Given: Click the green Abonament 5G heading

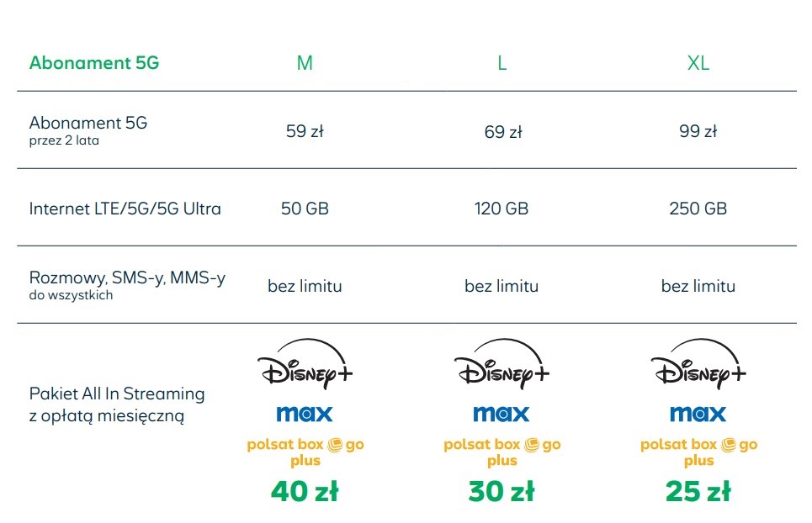Looking at the screenshot, I should tap(94, 63).
